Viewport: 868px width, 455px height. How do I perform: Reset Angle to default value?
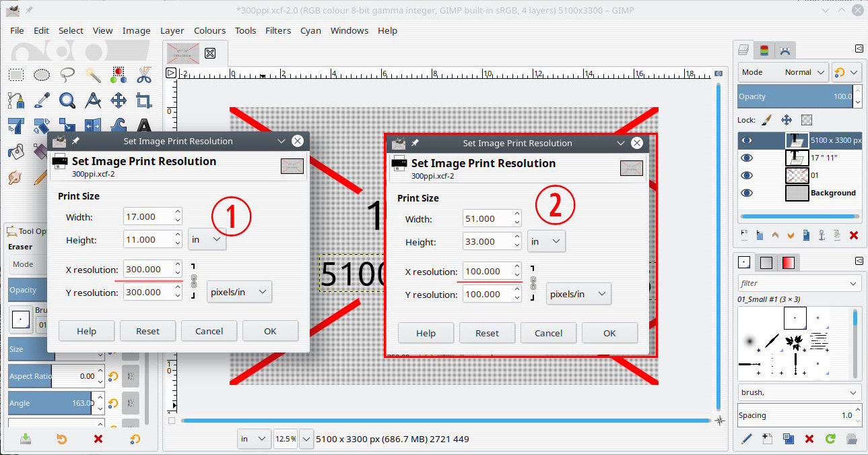(113, 403)
